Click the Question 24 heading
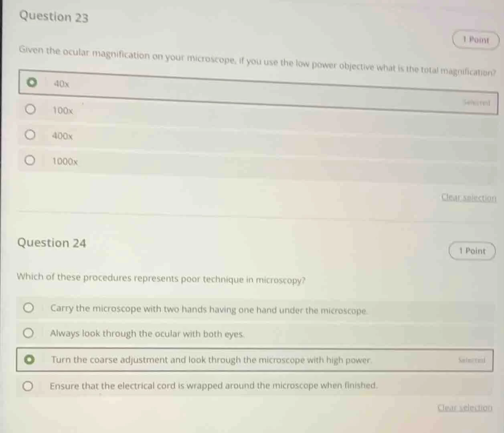Screen dimensions: 504x433 coord(53,242)
